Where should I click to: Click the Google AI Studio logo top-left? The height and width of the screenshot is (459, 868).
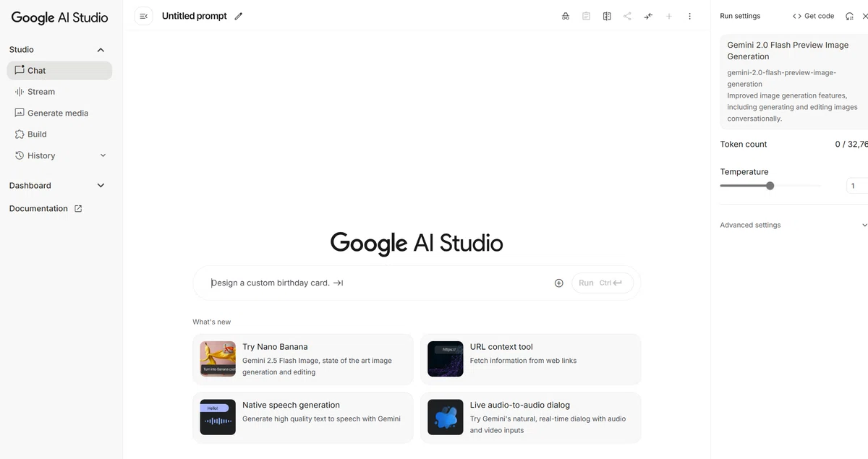59,17
